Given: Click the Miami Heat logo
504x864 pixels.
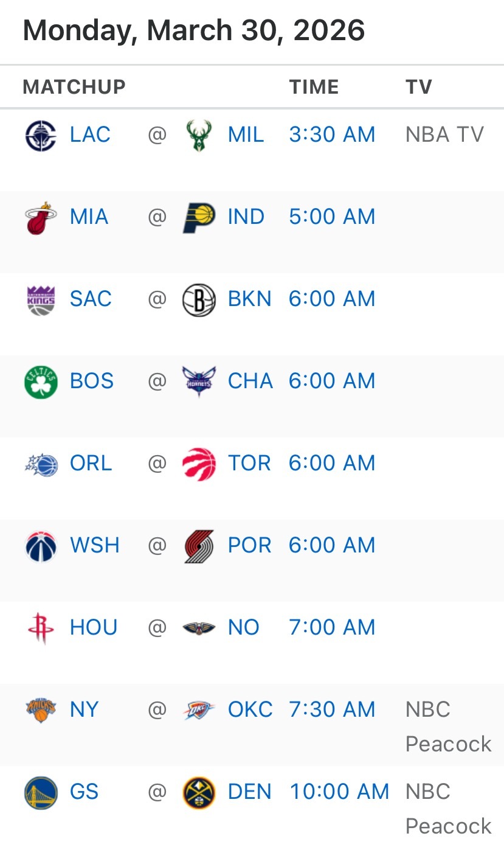Looking at the screenshot, I should pyautogui.click(x=41, y=217).
